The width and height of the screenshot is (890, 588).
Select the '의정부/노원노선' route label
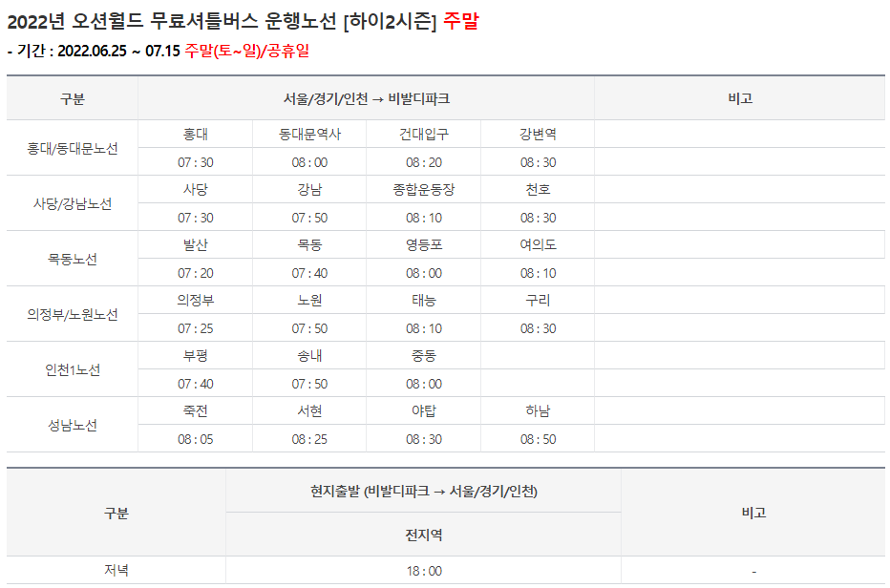pos(72,314)
